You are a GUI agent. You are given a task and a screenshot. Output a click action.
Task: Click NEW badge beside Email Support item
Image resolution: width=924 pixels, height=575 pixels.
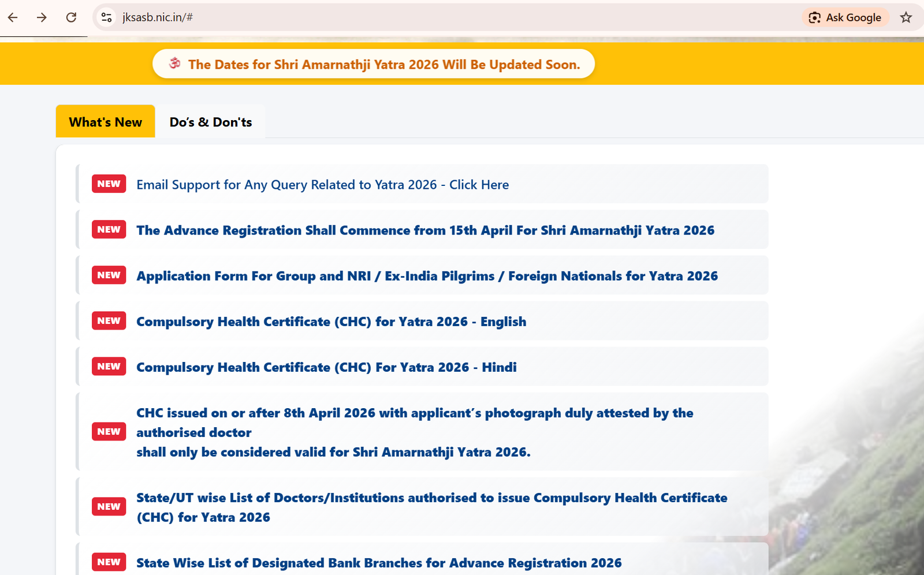click(x=109, y=184)
